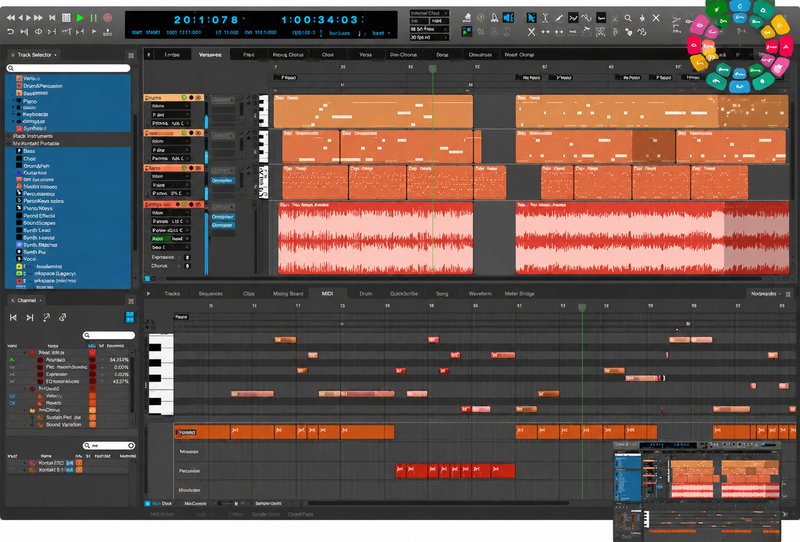Click the highlighted reshape curve tool
Viewport: 800px width, 542px height.
click(x=573, y=18)
